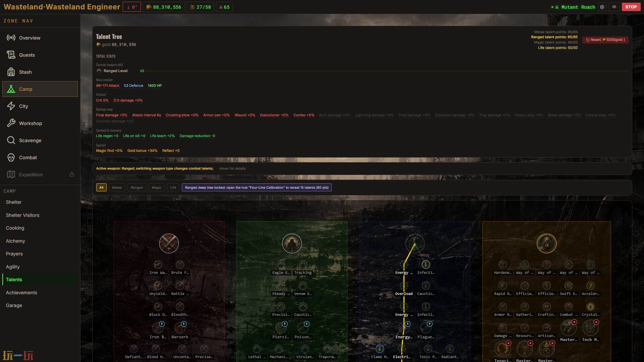Click the Ranged talent points: 65/65 text

point(554,37)
